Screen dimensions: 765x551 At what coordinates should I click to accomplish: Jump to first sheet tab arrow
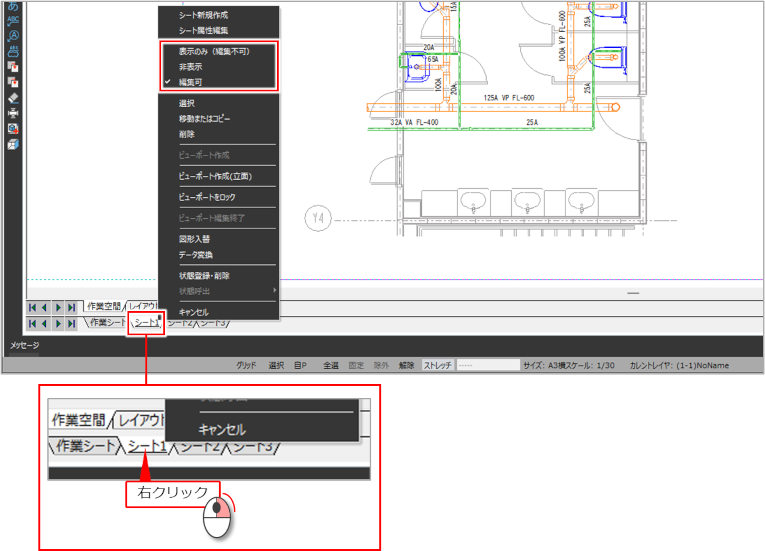[33, 324]
